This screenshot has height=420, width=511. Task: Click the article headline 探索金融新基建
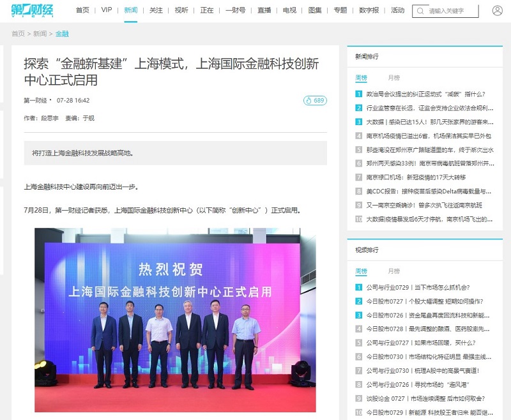171,71
